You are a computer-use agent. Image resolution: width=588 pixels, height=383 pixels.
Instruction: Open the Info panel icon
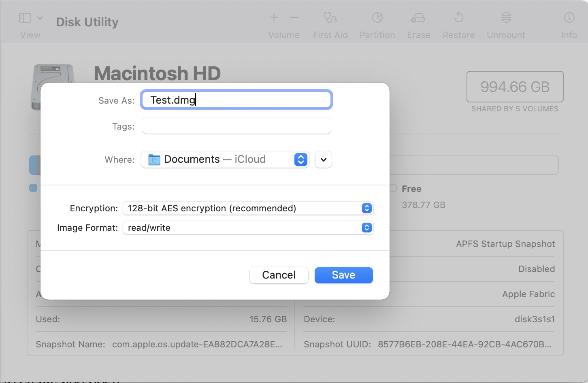point(569,18)
